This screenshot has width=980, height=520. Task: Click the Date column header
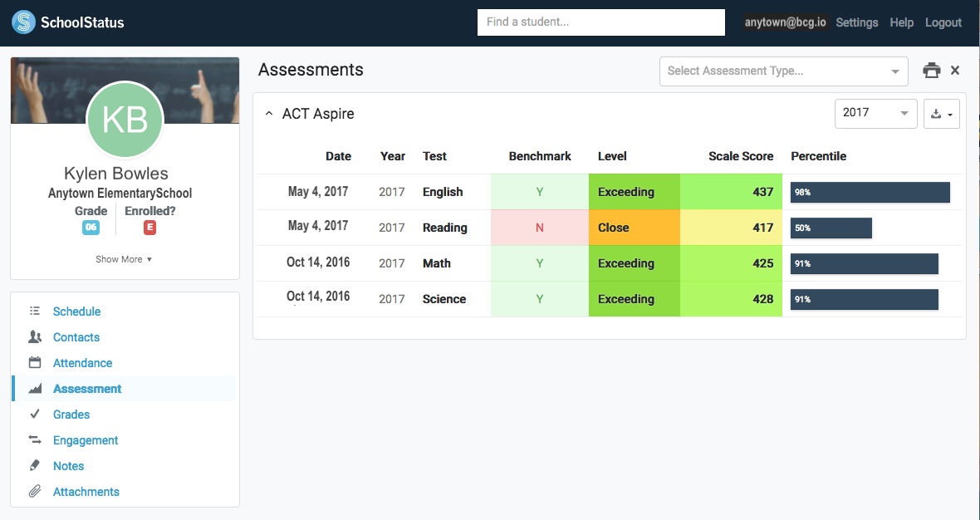338,156
